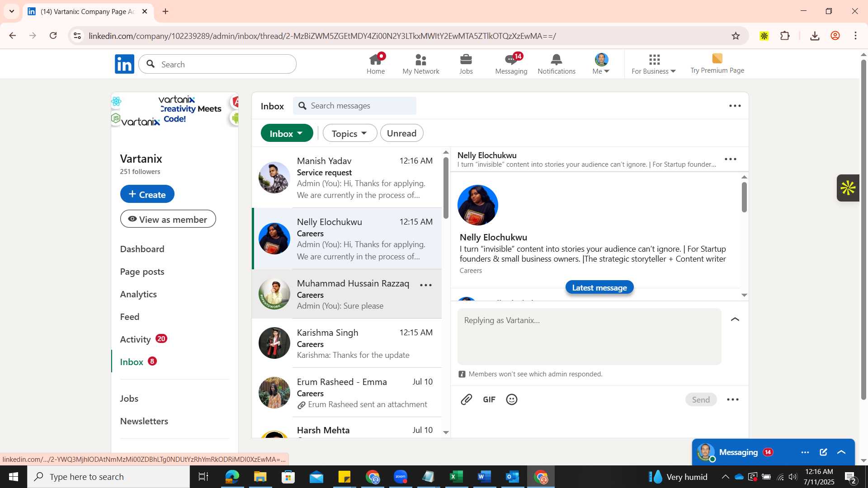Open the GIF picker
Screen dimensions: 868x488
(489, 399)
